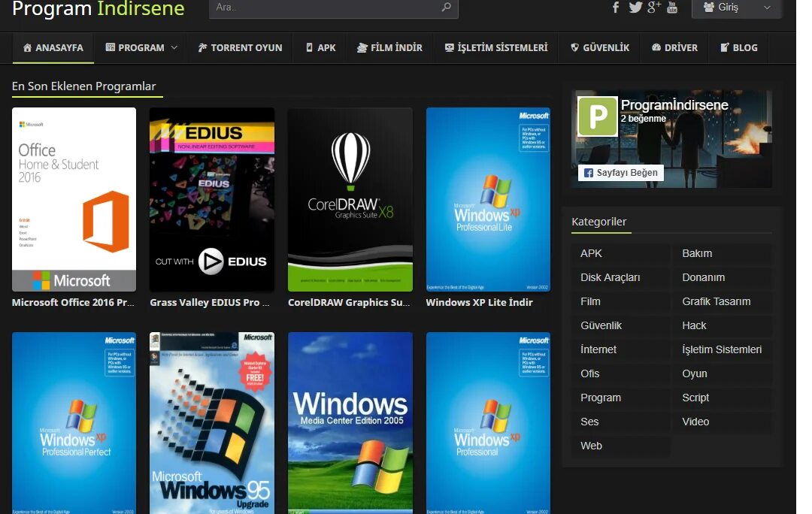The image size is (812, 514).
Task: Click the search magnifier icon
Action: (445, 8)
